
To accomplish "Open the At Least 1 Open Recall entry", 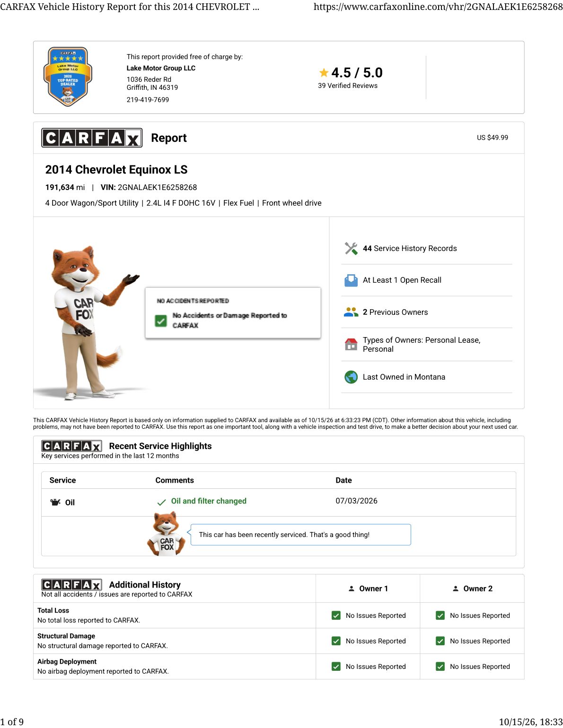I will [x=402, y=280].
